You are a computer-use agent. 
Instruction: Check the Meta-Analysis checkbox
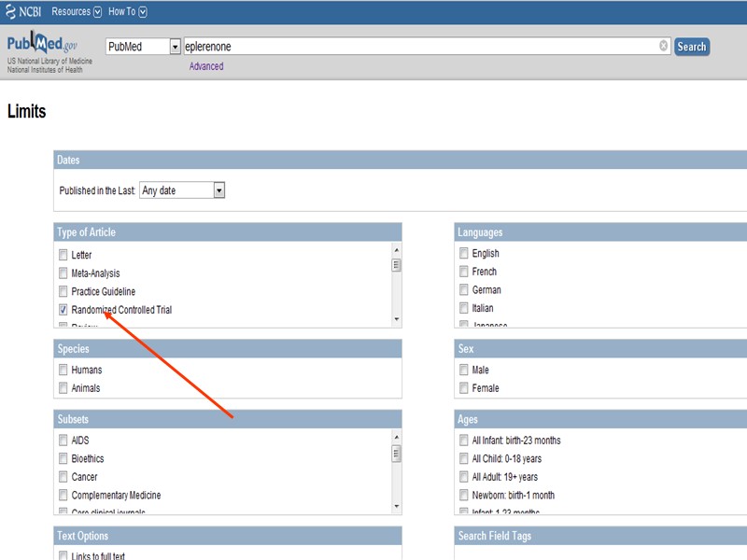63,273
